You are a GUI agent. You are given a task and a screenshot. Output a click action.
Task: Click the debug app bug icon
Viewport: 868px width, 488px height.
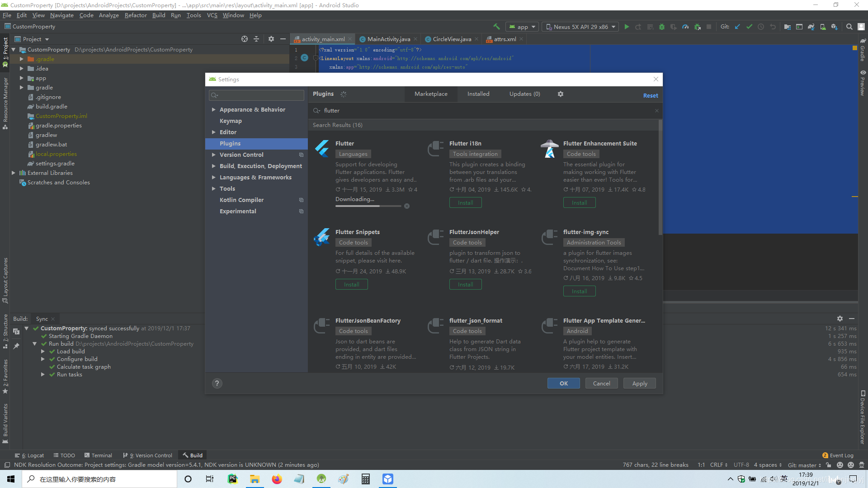tap(662, 27)
